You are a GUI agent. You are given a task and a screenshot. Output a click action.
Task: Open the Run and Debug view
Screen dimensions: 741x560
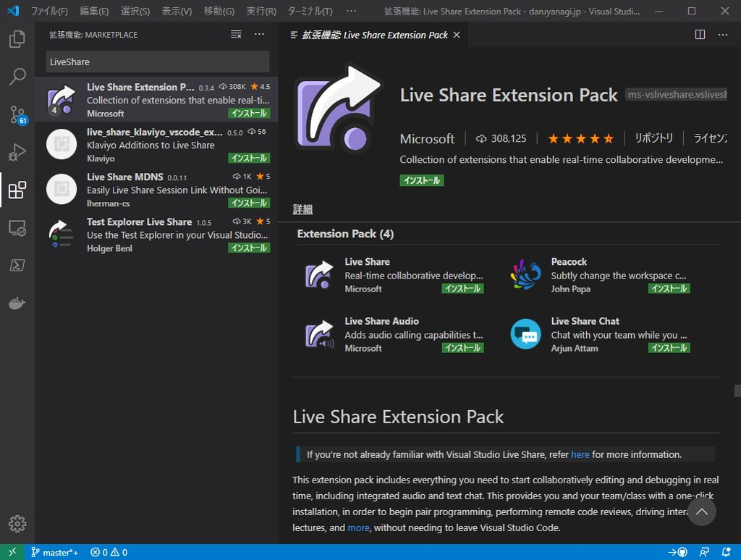[17, 152]
